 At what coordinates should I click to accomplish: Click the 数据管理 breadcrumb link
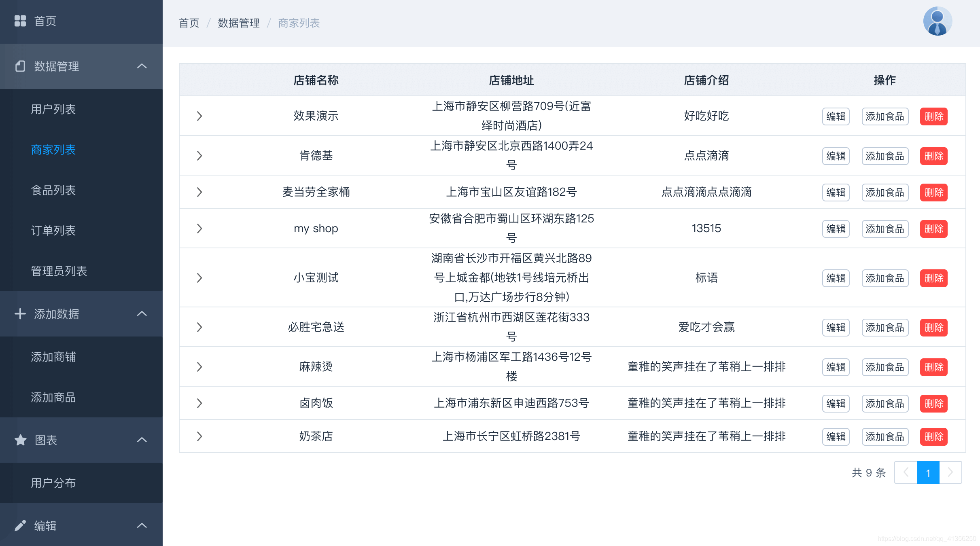[238, 23]
